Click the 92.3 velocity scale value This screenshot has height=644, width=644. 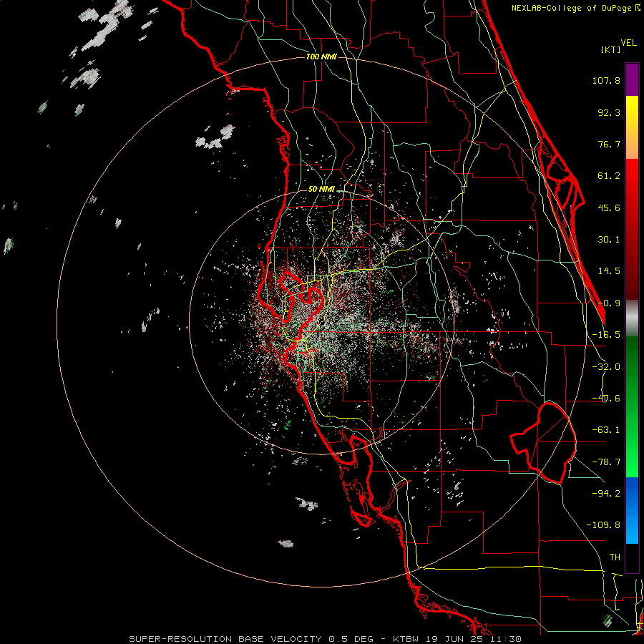point(609,112)
